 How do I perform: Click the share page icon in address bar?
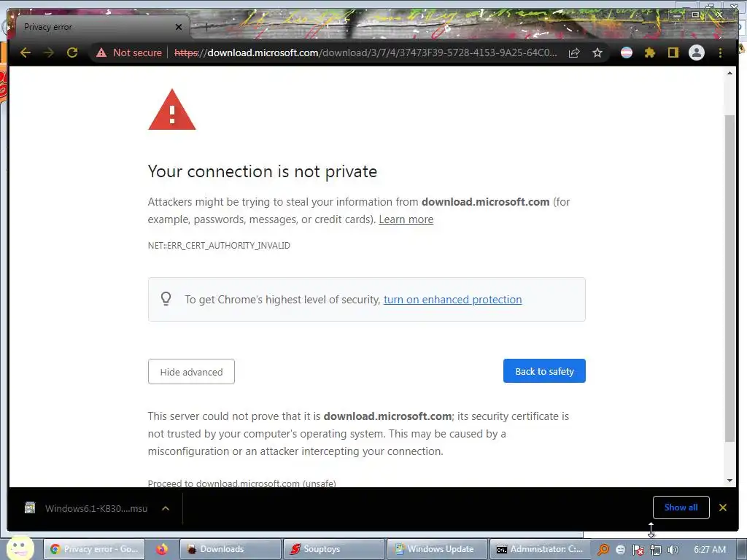574,52
